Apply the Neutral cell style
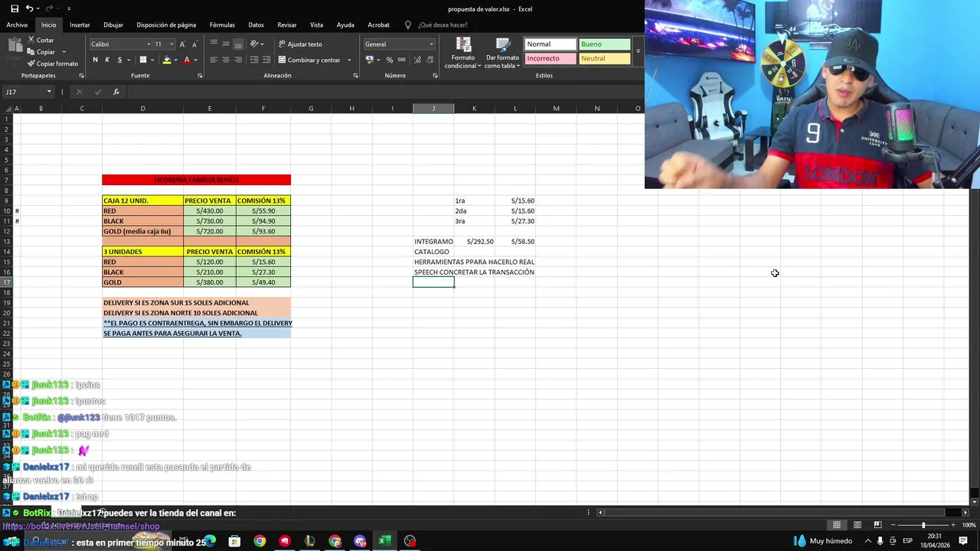Image resolution: width=980 pixels, height=551 pixels. click(604, 58)
